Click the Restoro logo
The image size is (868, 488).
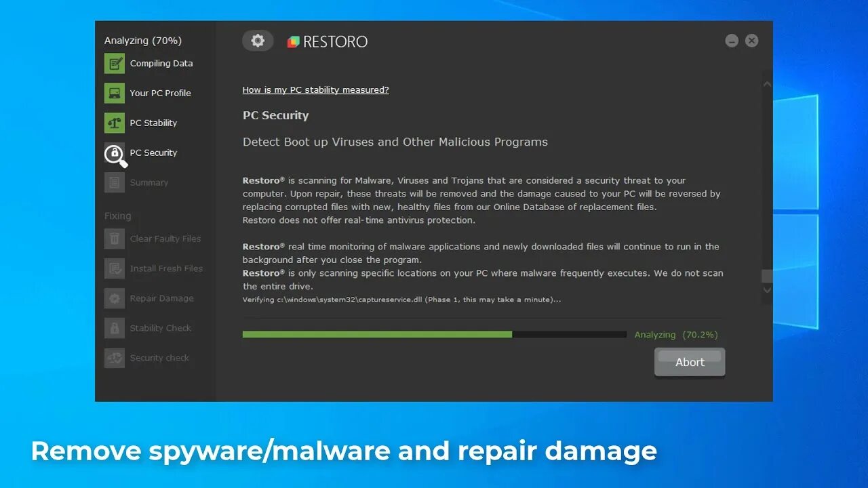pyautogui.click(x=328, y=41)
